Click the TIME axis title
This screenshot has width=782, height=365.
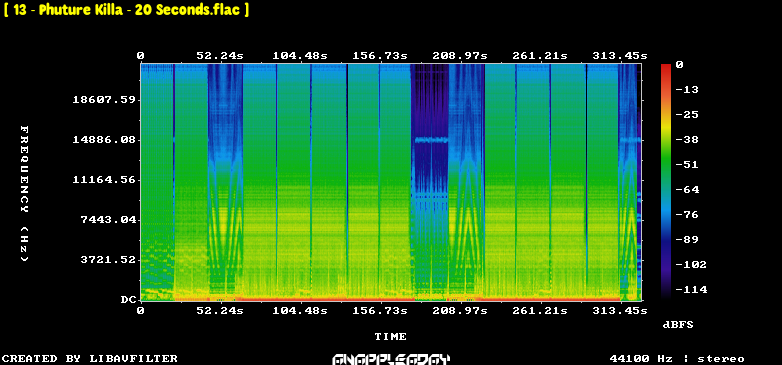391,337
